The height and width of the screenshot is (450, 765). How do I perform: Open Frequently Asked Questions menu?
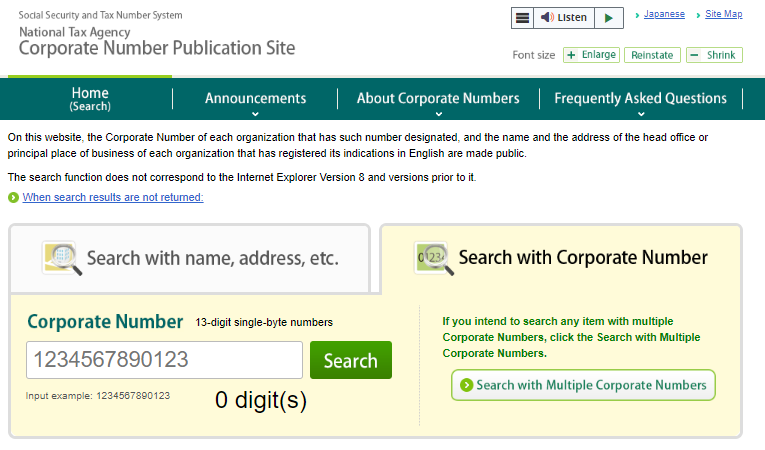coord(641,99)
